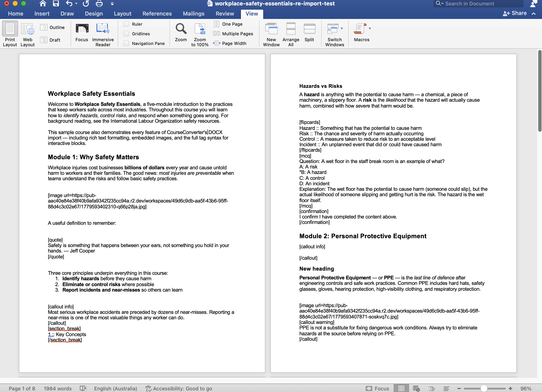The height and width of the screenshot is (392, 542).
Task: Open the Zoom dialog magnifier
Action: [x=181, y=33]
